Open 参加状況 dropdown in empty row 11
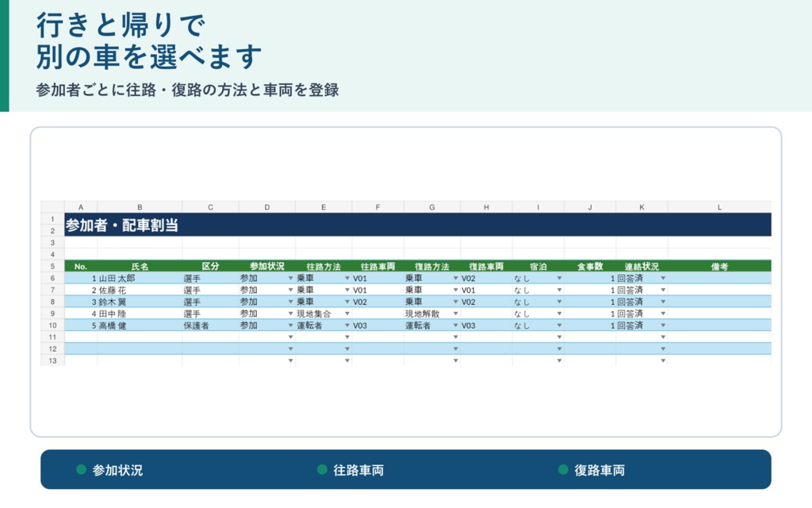The height and width of the screenshot is (508, 812). (x=290, y=337)
